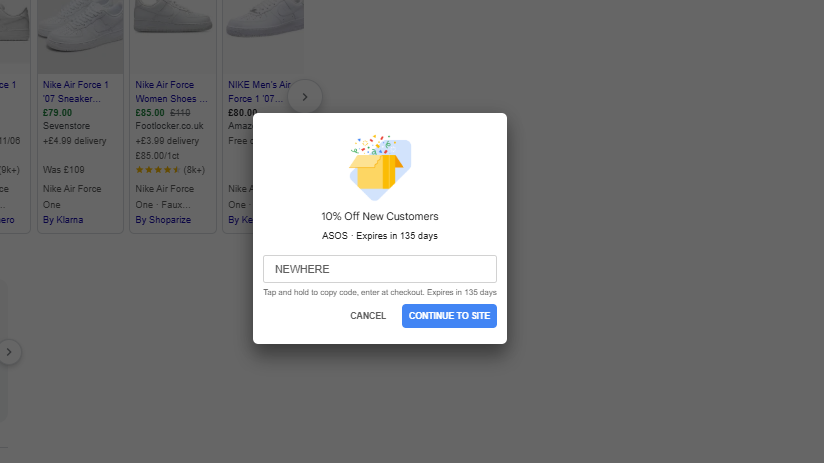Screen dimensions: 824x463
Task: Click the By Klarna link
Action: tap(63, 220)
